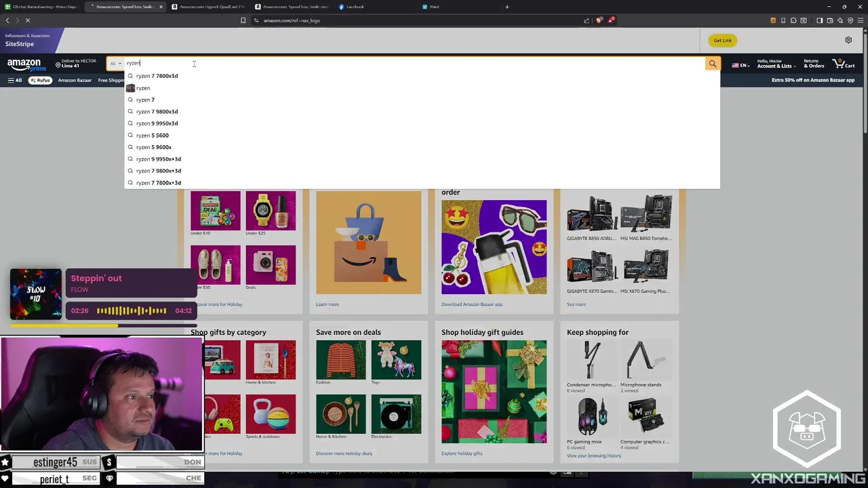The width and height of the screenshot is (868, 488).
Task: Stop loading the page
Action: coord(28,20)
